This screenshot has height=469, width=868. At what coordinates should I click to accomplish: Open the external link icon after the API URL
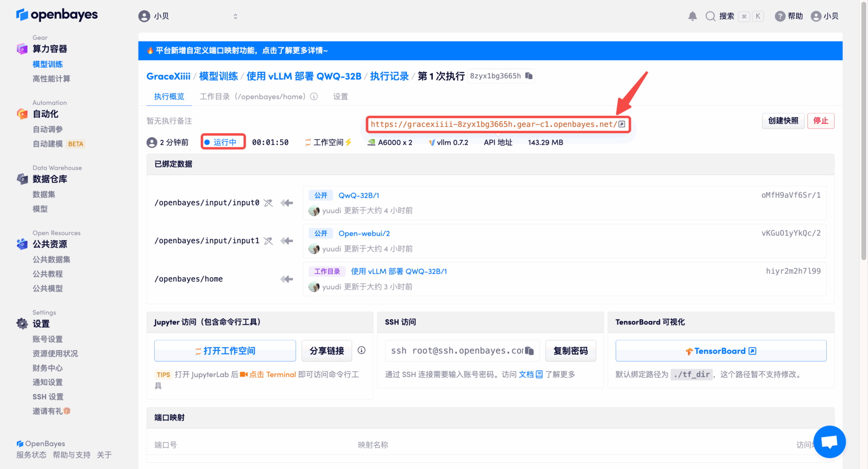pyautogui.click(x=622, y=124)
